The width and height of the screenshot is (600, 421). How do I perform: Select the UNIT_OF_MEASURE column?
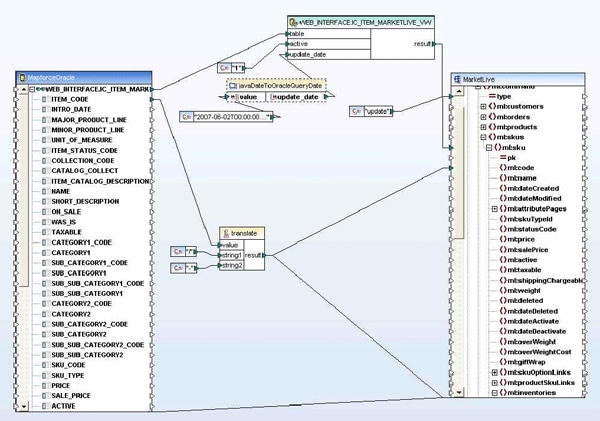(x=82, y=140)
